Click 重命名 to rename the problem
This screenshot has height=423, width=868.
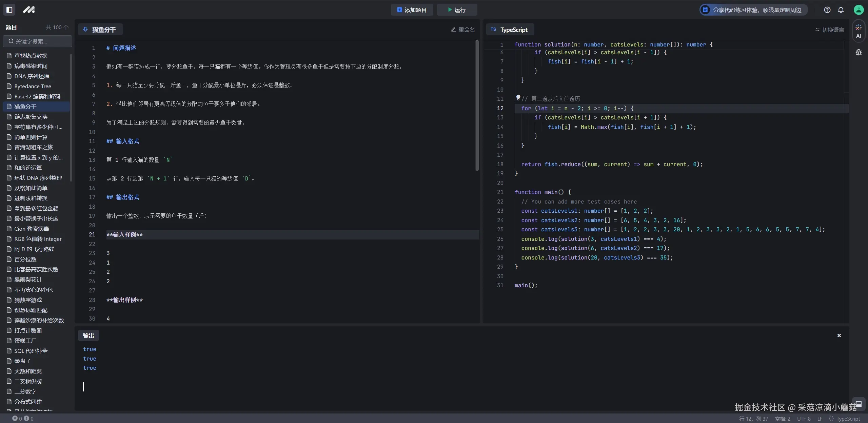click(x=463, y=30)
